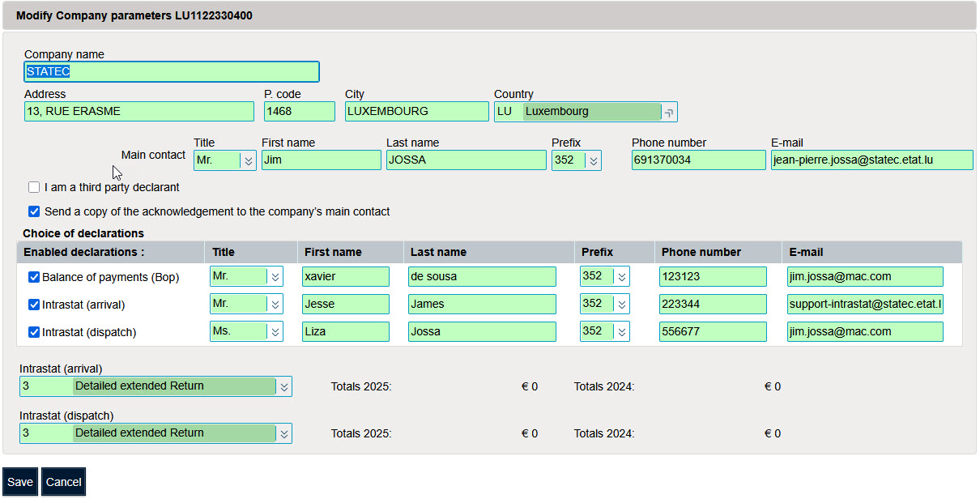Cancel editing the company parameters
Screen dimensions: 980x503
point(63,481)
